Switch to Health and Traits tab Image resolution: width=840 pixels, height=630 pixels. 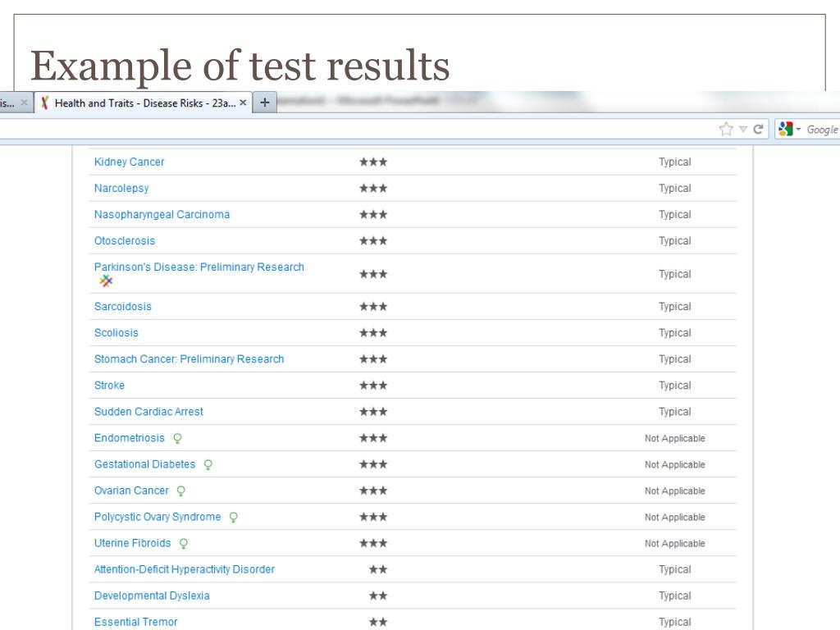pyautogui.click(x=144, y=103)
